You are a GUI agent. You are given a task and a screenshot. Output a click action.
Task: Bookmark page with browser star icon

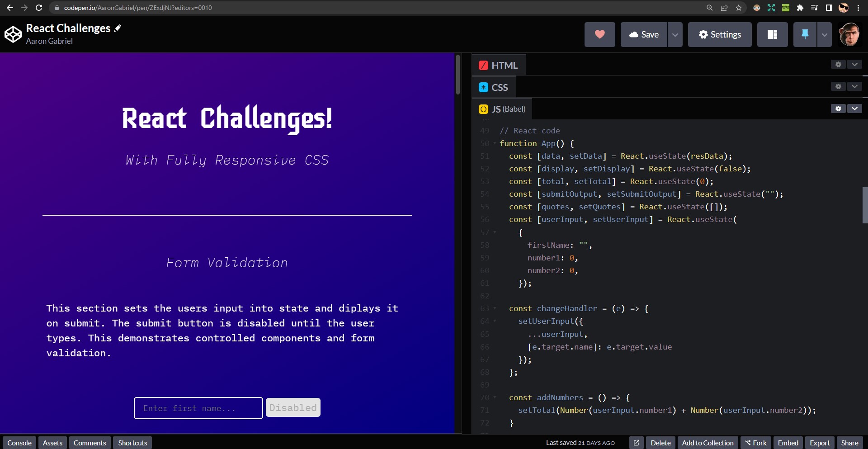[x=739, y=8]
